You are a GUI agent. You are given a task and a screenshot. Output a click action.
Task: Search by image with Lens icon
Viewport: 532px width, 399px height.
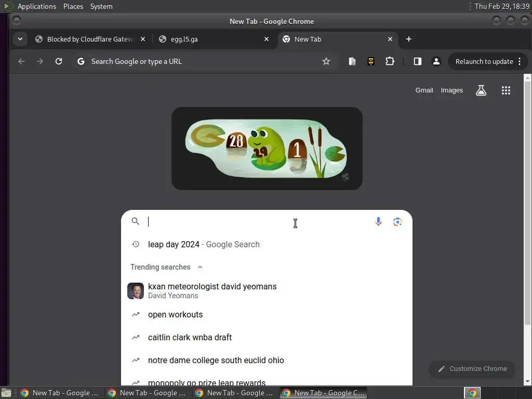(x=397, y=222)
